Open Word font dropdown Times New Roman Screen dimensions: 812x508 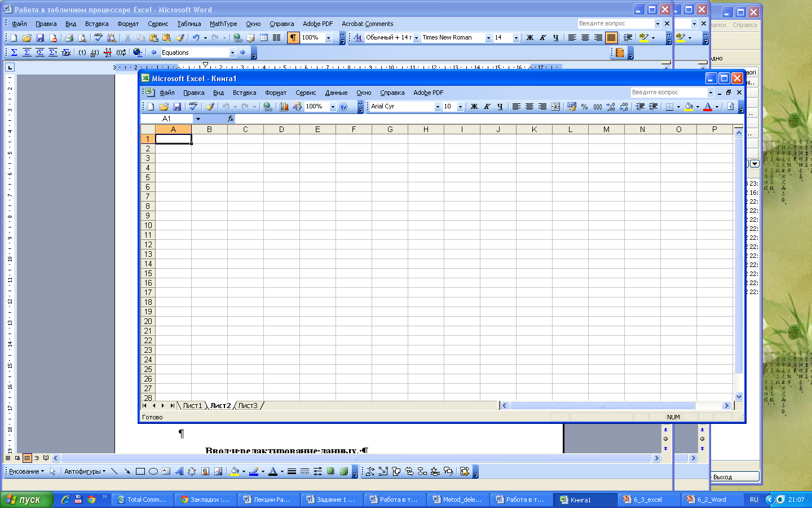click(488, 38)
